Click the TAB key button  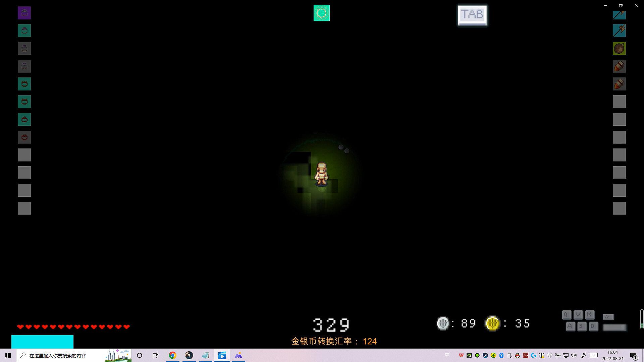pyautogui.click(x=472, y=15)
